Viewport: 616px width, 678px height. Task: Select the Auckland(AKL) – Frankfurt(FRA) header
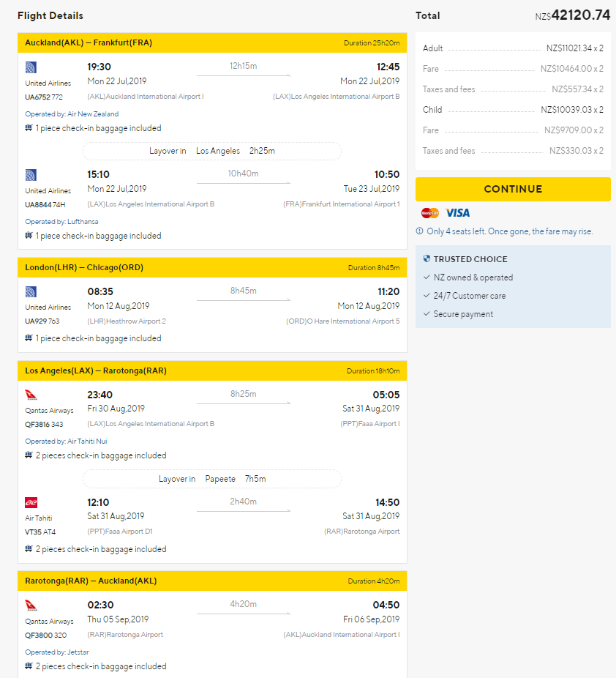coord(212,42)
